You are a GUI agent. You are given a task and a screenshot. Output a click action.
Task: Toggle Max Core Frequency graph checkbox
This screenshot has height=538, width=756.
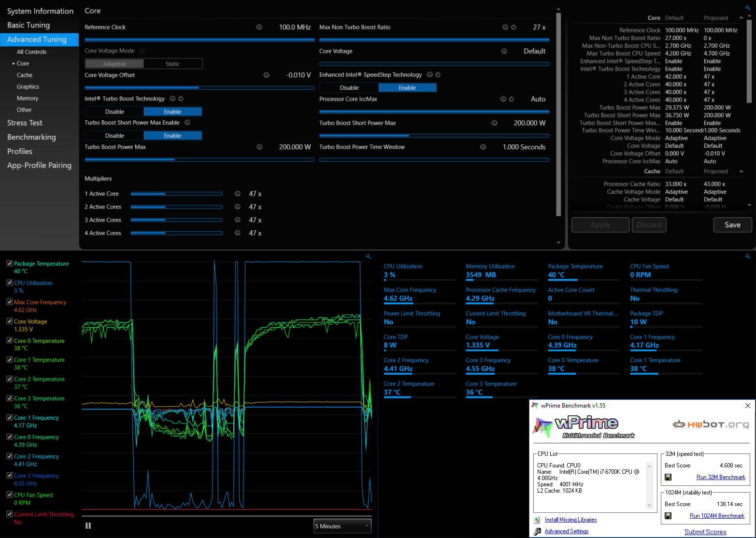pyautogui.click(x=9, y=302)
